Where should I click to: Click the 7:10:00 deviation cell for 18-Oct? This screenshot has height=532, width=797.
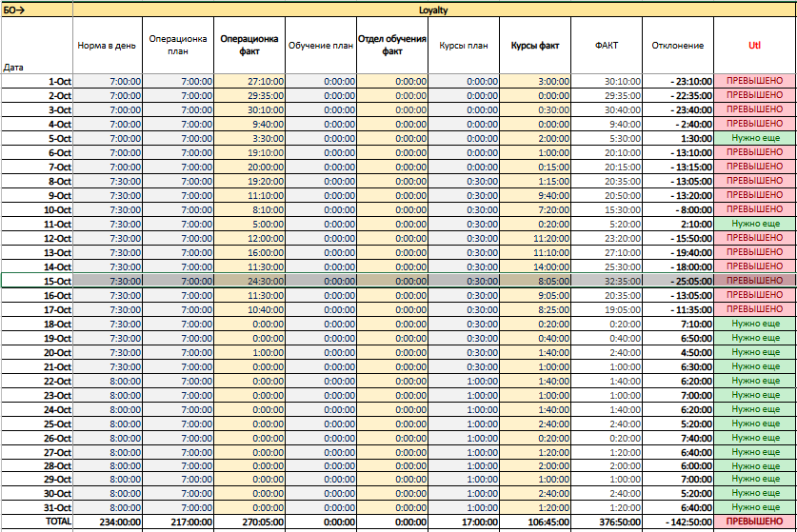pyautogui.click(x=678, y=324)
